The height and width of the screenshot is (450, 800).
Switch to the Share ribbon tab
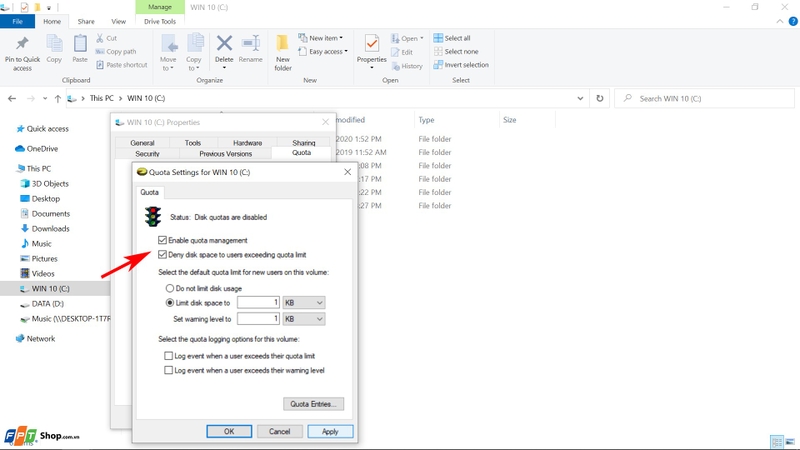[86, 21]
